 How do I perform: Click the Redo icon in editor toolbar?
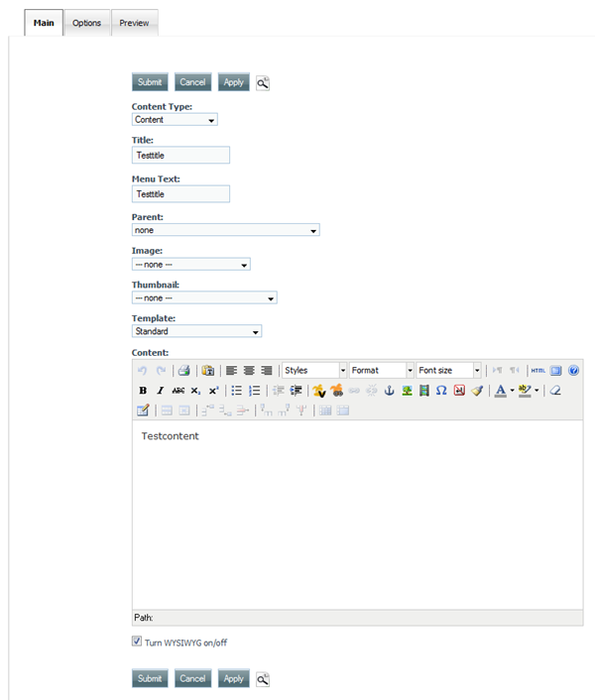[161, 371]
